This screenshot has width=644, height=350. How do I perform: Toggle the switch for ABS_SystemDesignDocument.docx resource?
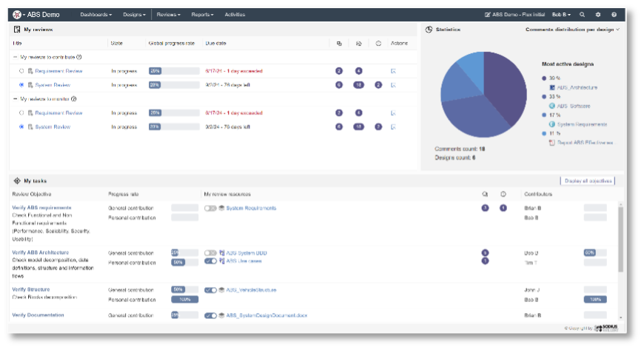(x=210, y=315)
